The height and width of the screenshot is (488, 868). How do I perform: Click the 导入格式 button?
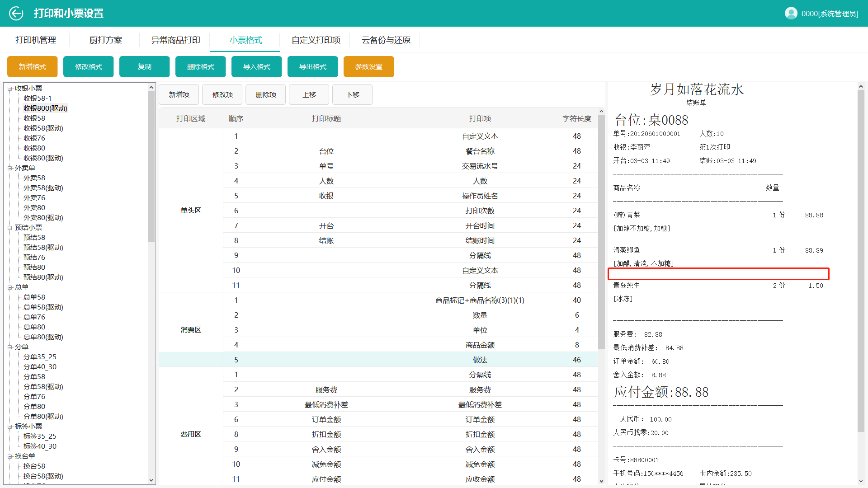(257, 67)
